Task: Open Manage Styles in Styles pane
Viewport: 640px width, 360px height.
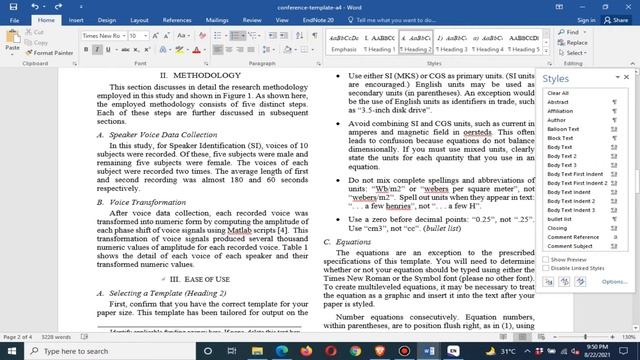Action: (580, 282)
